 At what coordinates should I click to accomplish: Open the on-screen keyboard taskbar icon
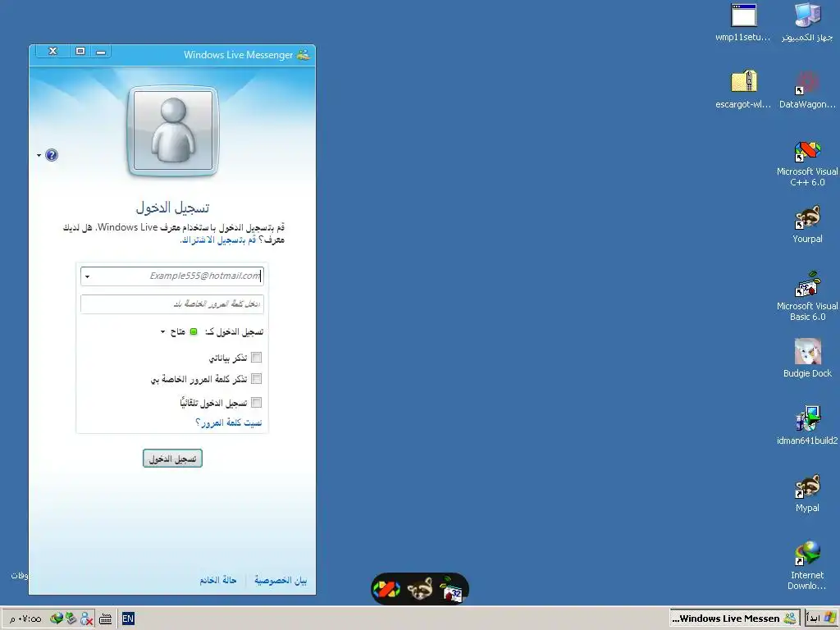(x=106, y=619)
